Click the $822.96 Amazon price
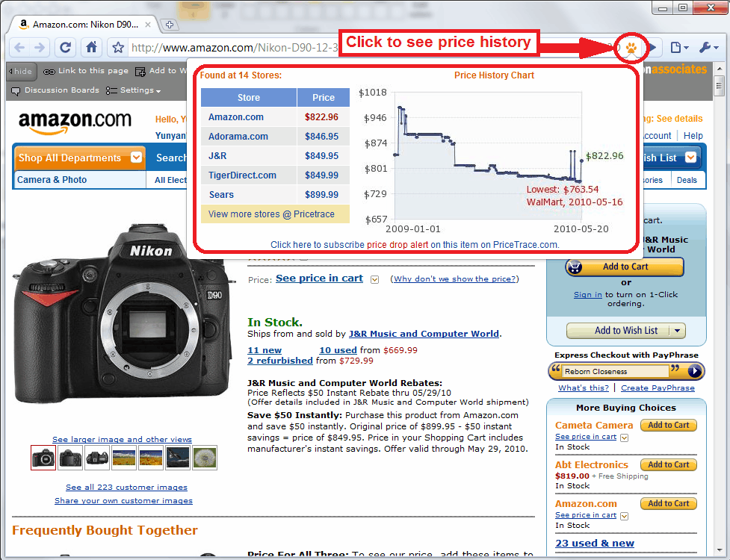730x560 pixels. pyautogui.click(x=321, y=117)
